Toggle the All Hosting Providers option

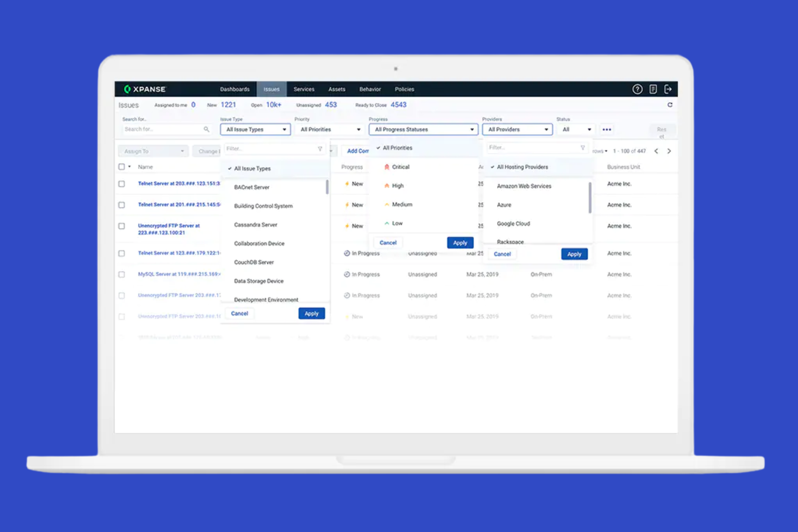coord(522,167)
